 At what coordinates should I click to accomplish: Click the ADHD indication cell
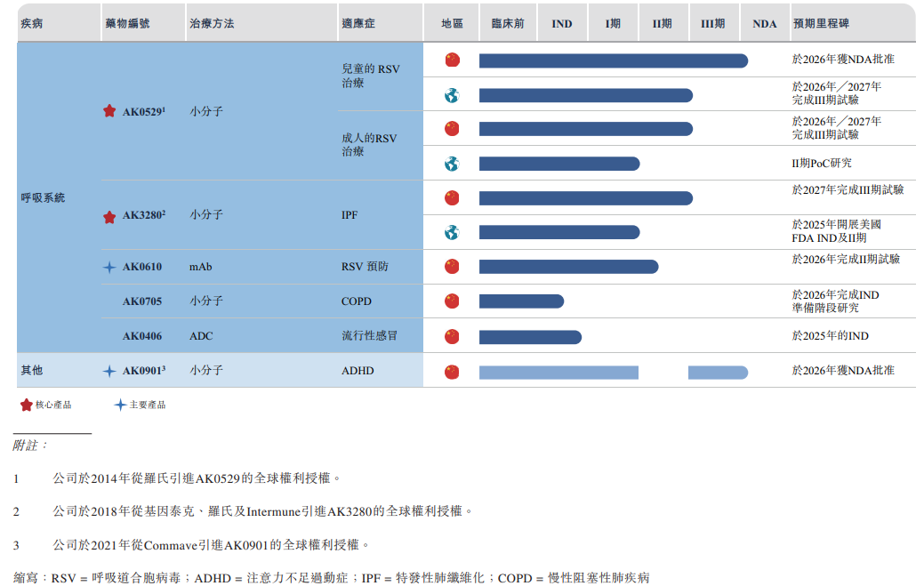pyautogui.click(x=358, y=371)
